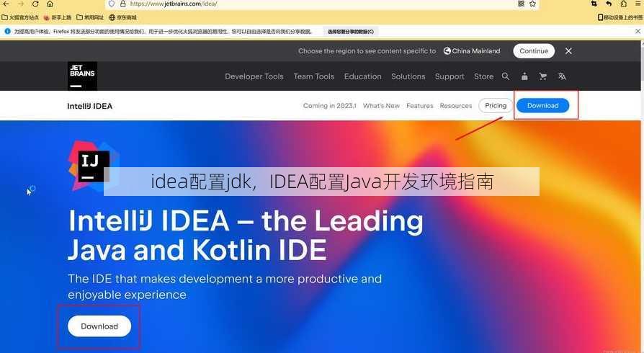The image size is (644, 353).
Task: Close the region selection banner
Action: (x=568, y=51)
